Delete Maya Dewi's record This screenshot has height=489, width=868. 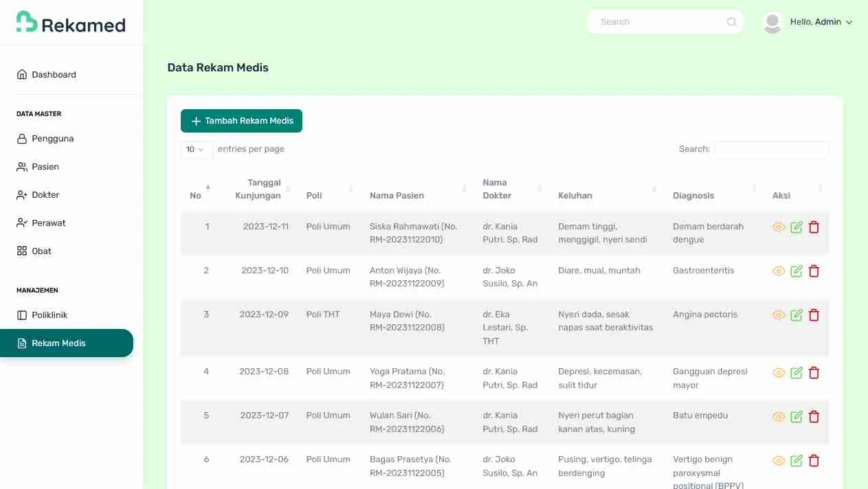click(814, 315)
